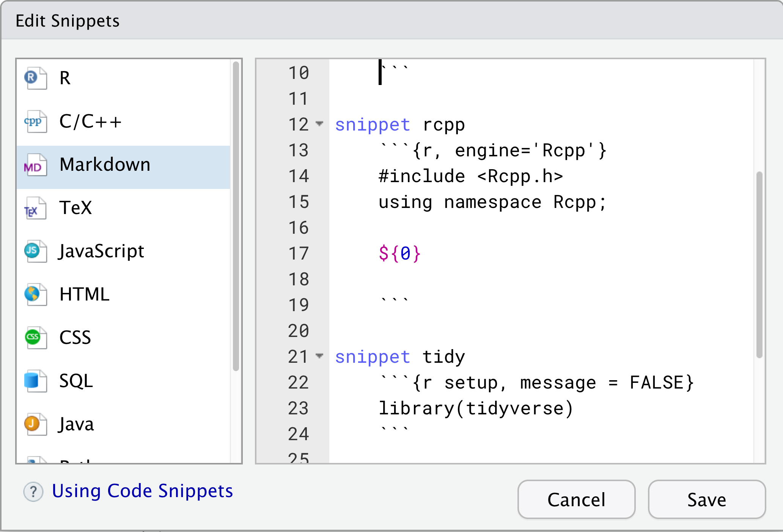783x532 pixels.
Task: Click the green CSS file icon
Action: pos(36,338)
